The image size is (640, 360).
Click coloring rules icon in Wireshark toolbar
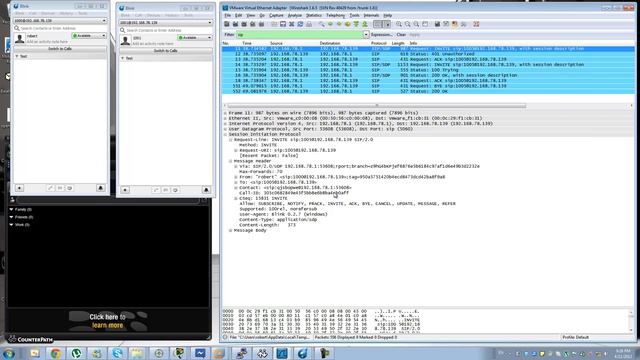pos(455,24)
